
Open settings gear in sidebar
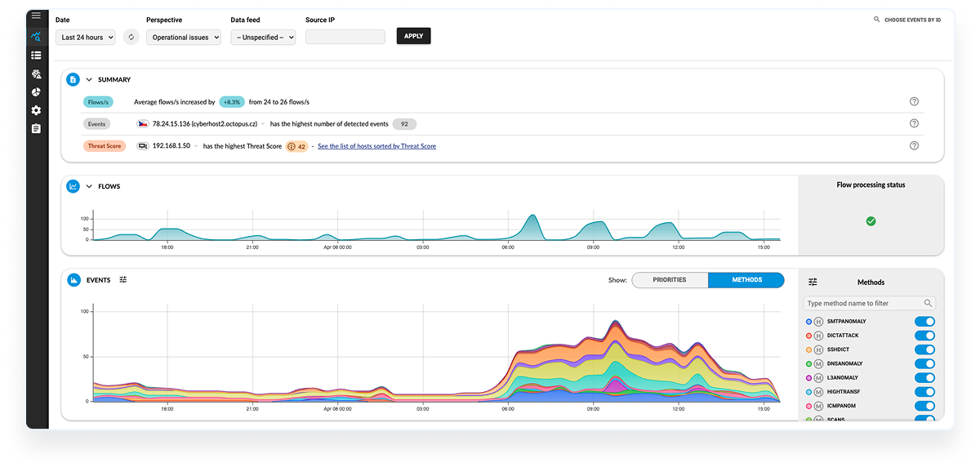[x=36, y=110]
